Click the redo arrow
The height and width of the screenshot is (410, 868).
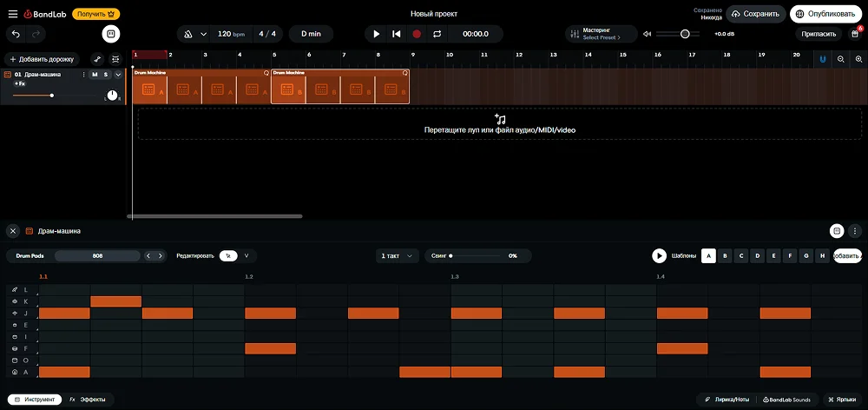(x=36, y=34)
